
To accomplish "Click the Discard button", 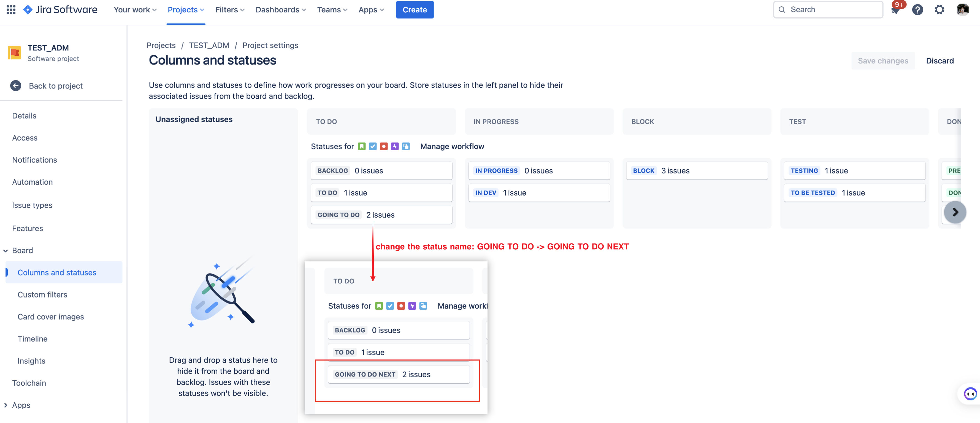I will click(x=939, y=61).
